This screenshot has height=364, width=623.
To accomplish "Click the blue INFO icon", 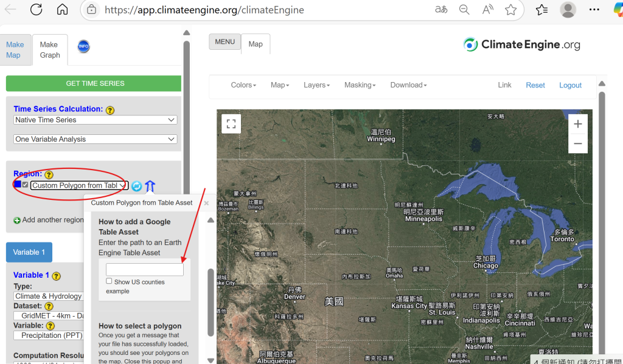I will [x=83, y=46].
